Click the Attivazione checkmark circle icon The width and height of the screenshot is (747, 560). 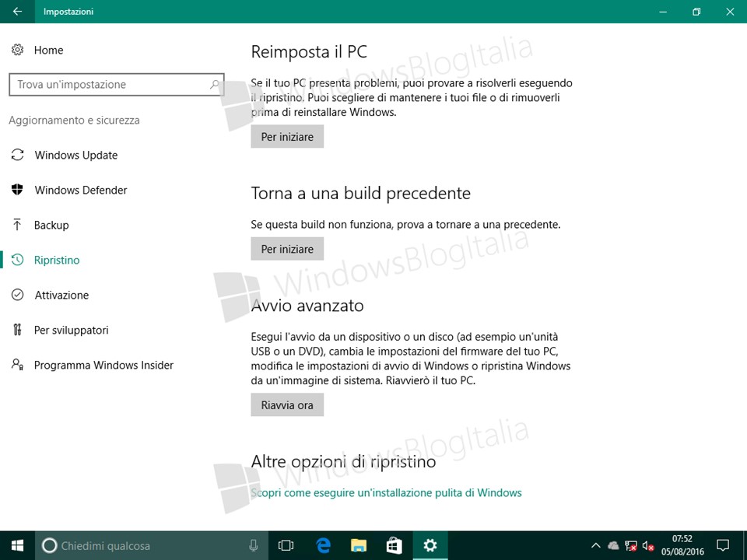(x=17, y=295)
